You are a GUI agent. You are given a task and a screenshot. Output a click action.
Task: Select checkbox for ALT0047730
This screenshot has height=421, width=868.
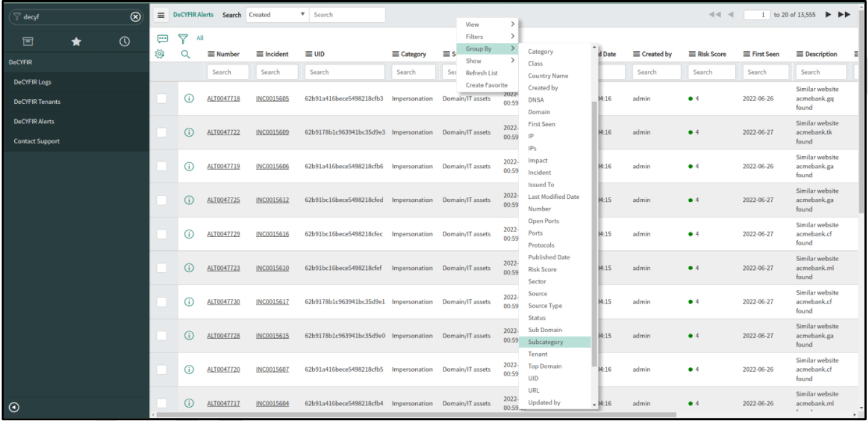162,302
